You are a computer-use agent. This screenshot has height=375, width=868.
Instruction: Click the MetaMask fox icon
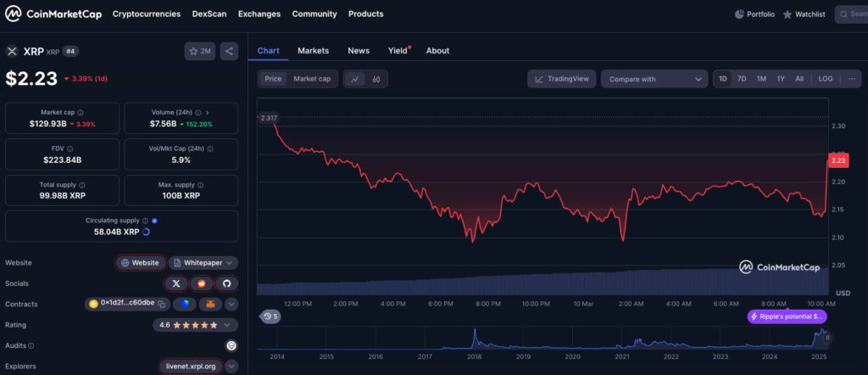coord(210,304)
